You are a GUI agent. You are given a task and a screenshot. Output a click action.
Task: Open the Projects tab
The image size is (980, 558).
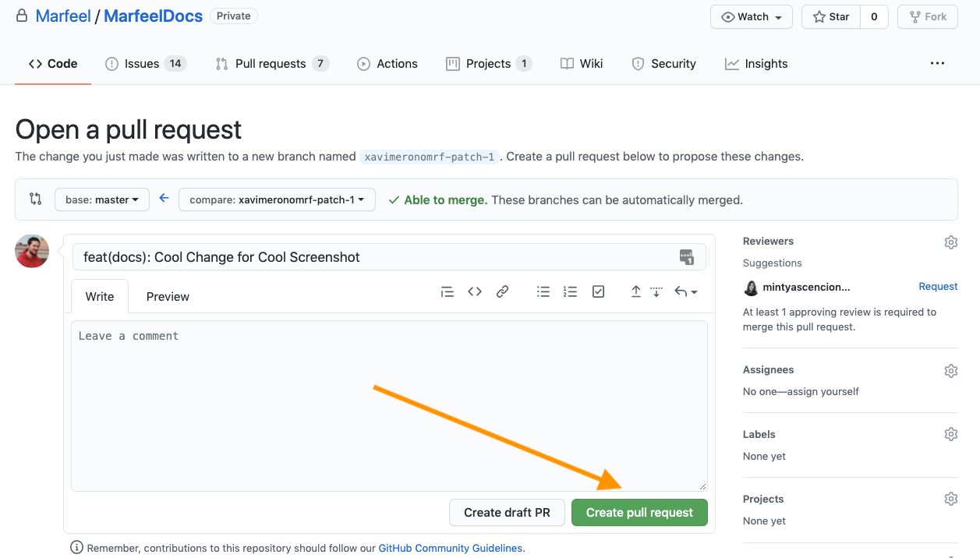pyautogui.click(x=489, y=64)
